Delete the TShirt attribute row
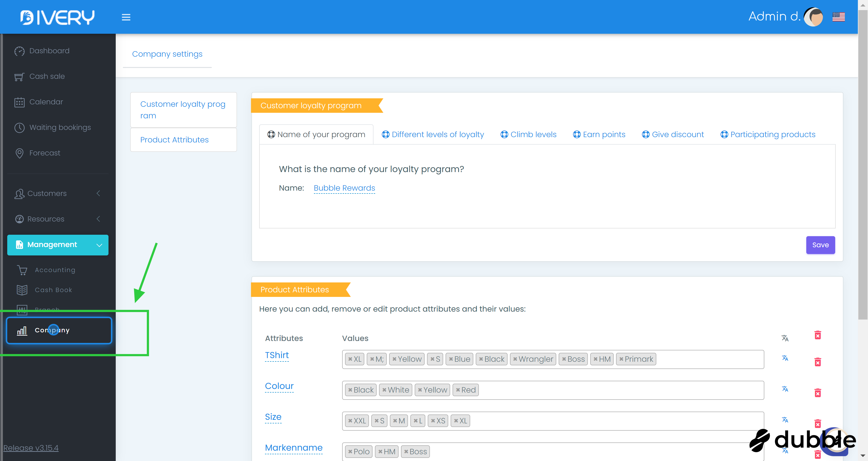 818,362
